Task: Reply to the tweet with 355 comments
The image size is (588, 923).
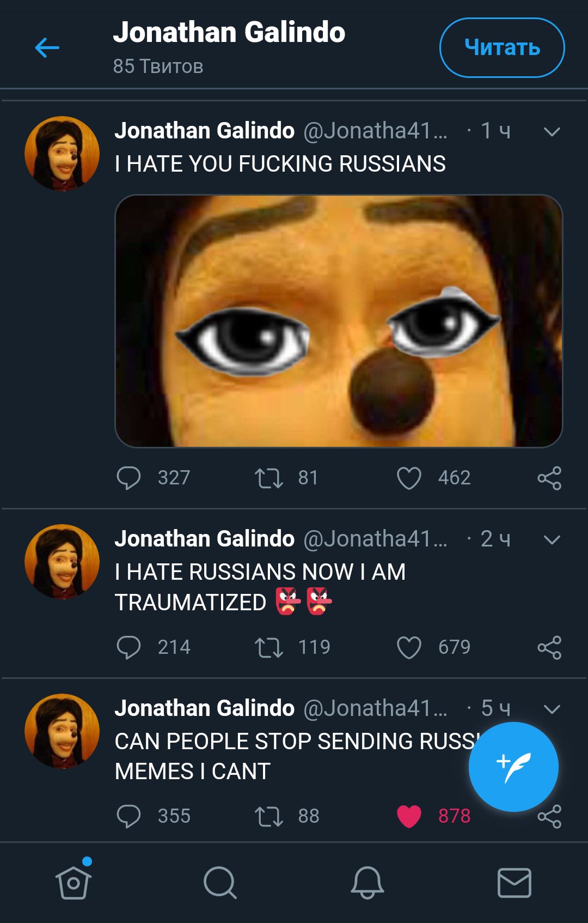Action: click(x=128, y=816)
